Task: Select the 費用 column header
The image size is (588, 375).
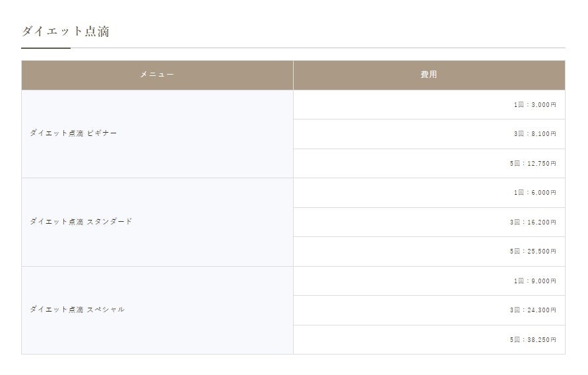Action: 429,75
